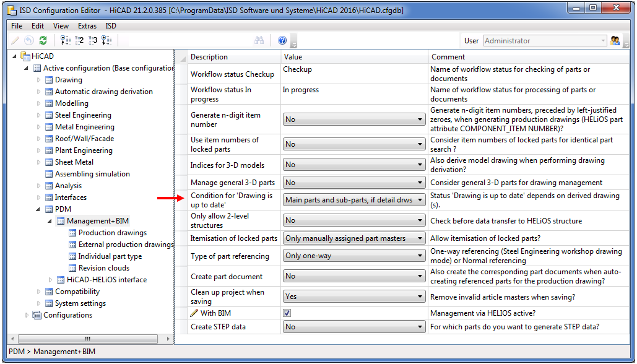The image size is (637, 364).
Task: Toggle the With BIM checkbox
Action: (x=287, y=313)
